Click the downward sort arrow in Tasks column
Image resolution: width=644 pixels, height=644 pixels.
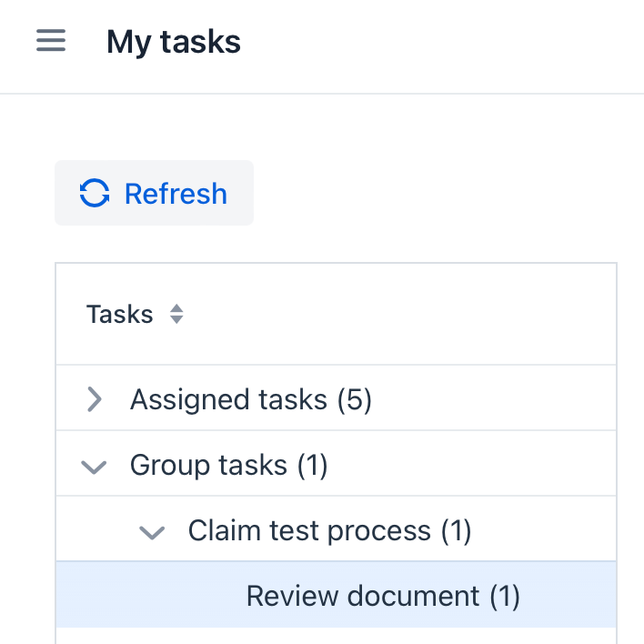tap(176, 321)
